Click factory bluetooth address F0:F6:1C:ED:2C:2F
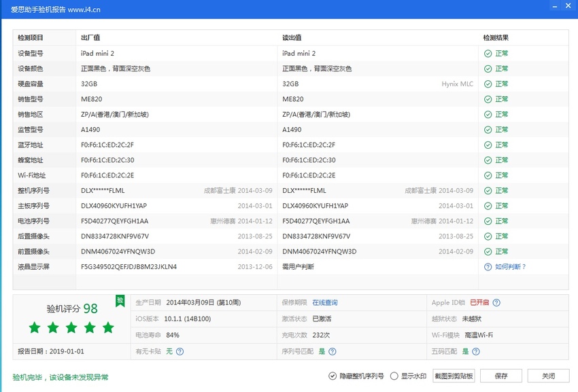This screenshot has height=392, width=578. tap(107, 145)
